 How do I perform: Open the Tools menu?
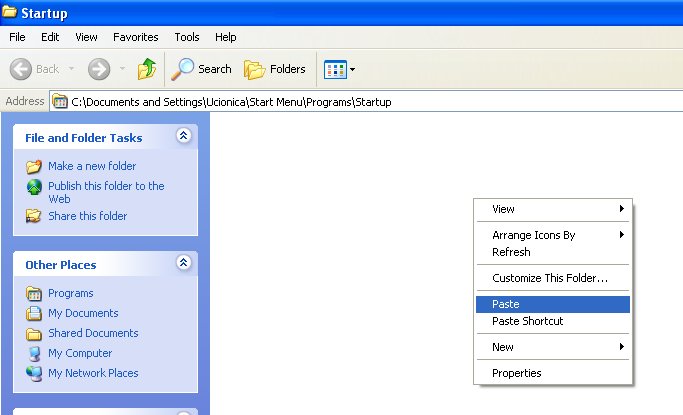point(186,37)
